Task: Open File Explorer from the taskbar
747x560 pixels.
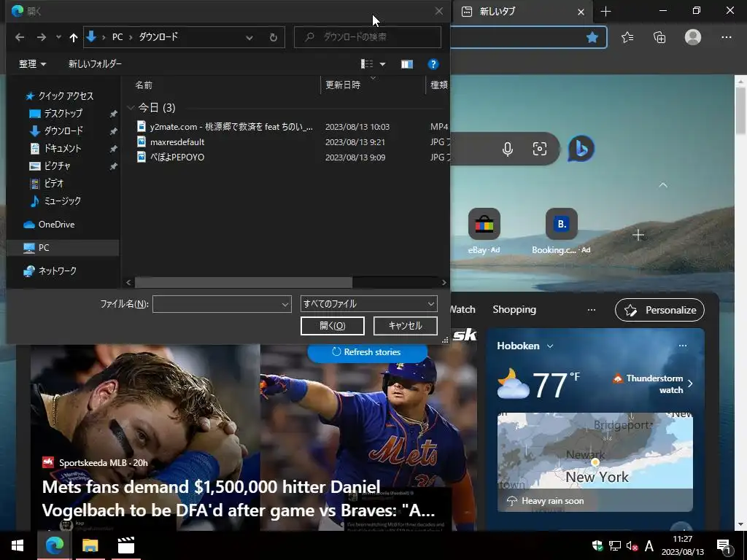Action: (90, 545)
